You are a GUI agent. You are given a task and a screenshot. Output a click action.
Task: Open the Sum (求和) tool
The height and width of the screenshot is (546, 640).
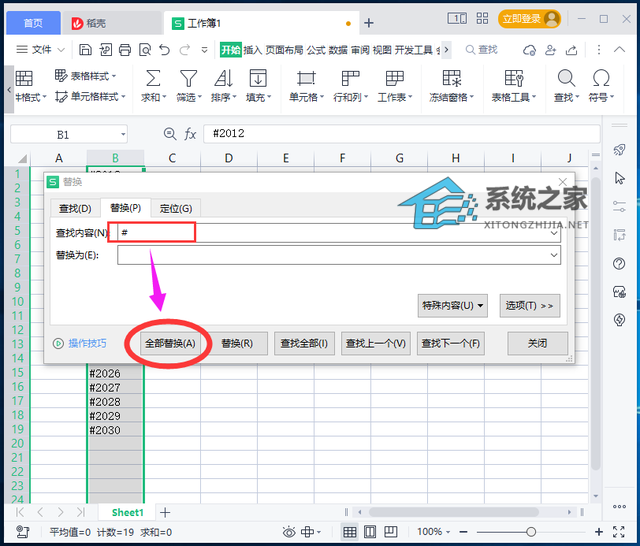point(153,86)
